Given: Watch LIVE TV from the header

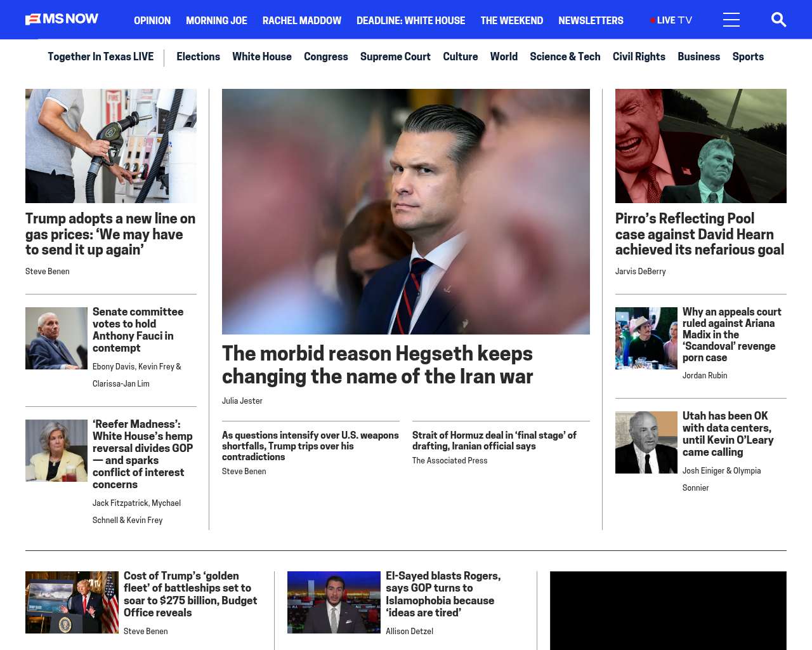Looking at the screenshot, I should pos(671,20).
